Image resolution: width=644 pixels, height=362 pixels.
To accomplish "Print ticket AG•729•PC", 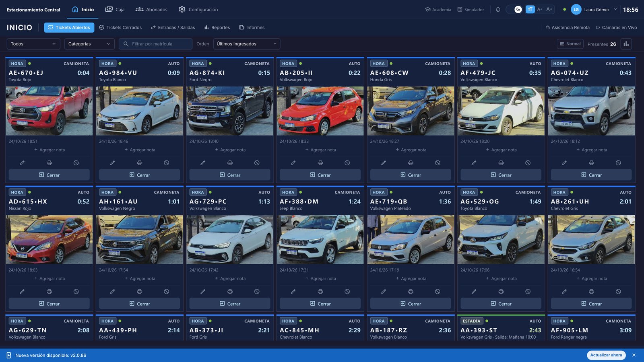I will [x=230, y=292].
